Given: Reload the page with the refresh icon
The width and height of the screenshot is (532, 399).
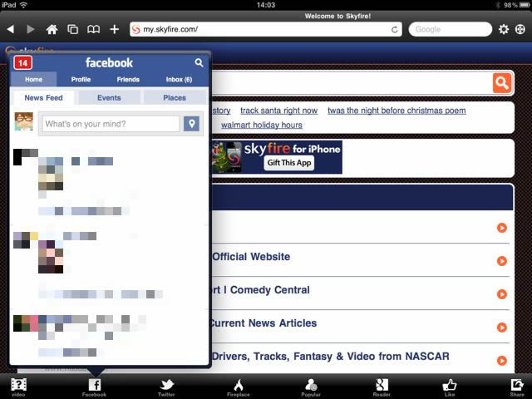Looking at the screenshot, I should pyautogui.click(x=394, y=30).
